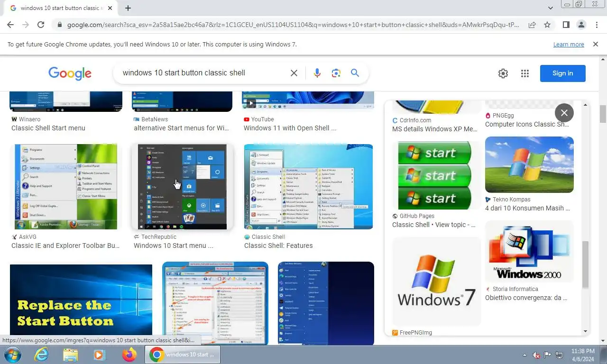Open Chrome profile avatar
607x364 pixels.
(581, 25)
